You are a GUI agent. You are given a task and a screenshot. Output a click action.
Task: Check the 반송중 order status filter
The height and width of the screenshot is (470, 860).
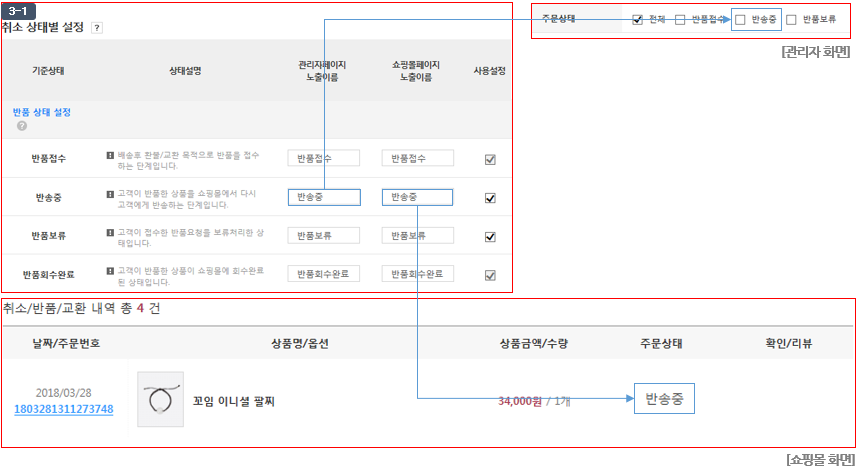pos(740,20)
